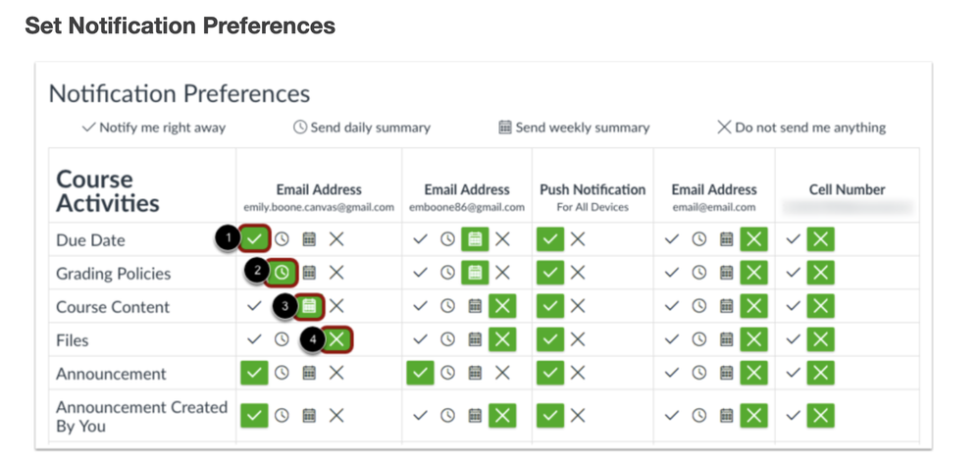The image size is (980, 464).
Task: Select weekly summary for Grading Policies, emboone86 email
Action: (x=475, y=272)
